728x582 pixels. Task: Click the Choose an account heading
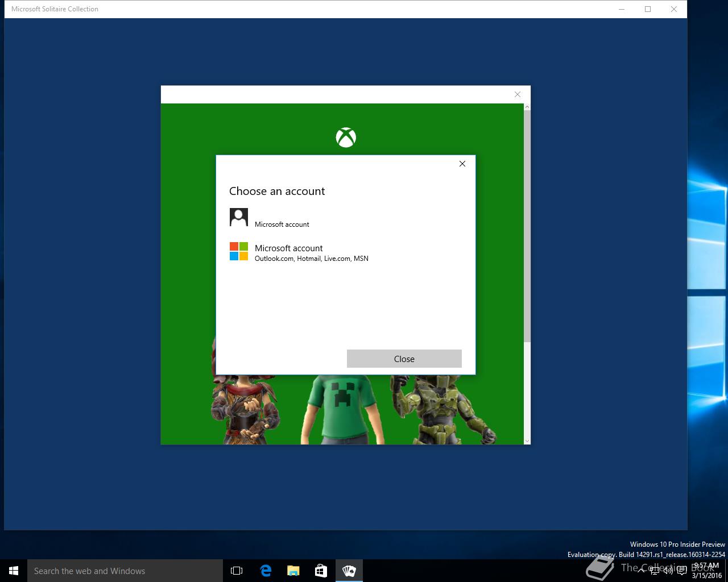(x=277, y=191)
